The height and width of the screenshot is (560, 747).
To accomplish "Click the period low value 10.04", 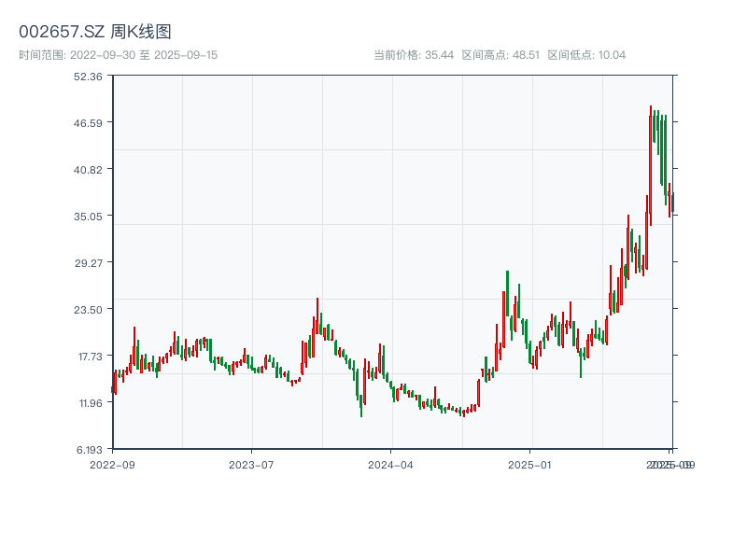I will (612, 55).
